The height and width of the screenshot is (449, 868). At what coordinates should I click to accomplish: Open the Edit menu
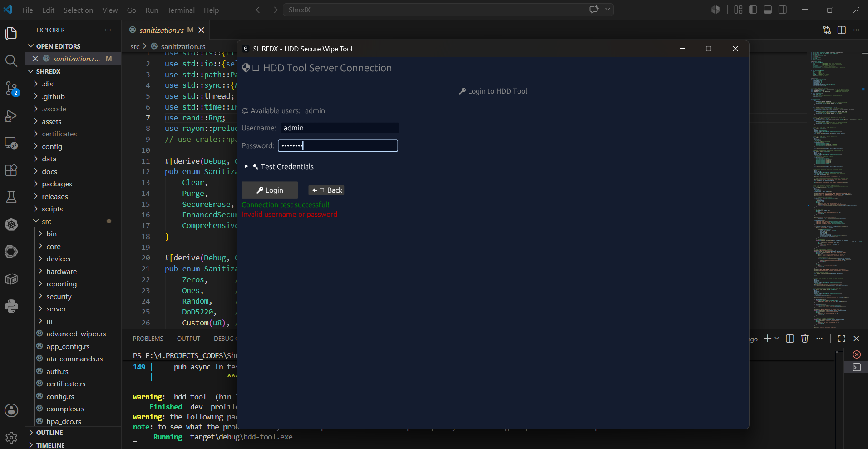click(48, 10)
